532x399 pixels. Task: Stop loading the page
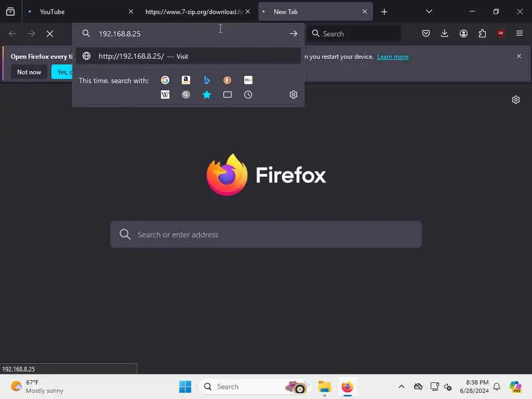pos(50,34)
